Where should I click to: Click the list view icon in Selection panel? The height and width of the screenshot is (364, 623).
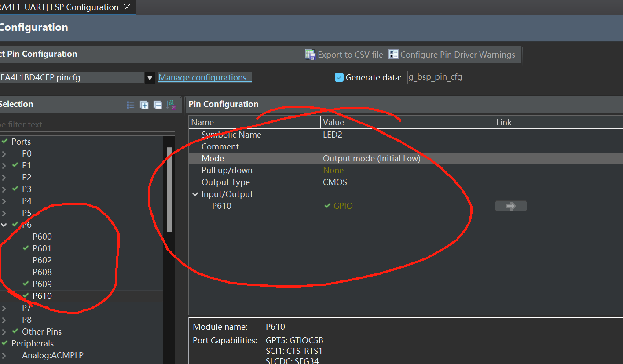pyautogui.click(x=131, y=105)
